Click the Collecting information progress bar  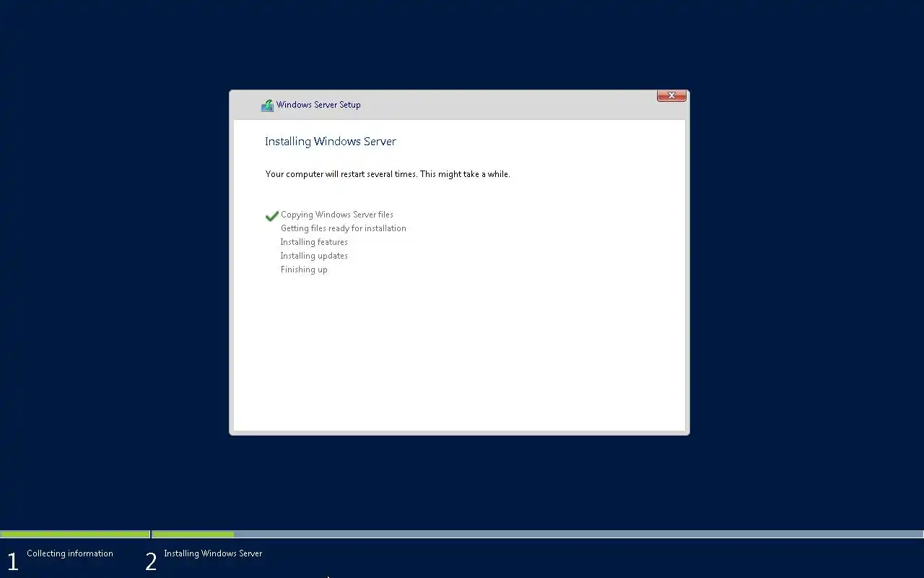point(75,535)
